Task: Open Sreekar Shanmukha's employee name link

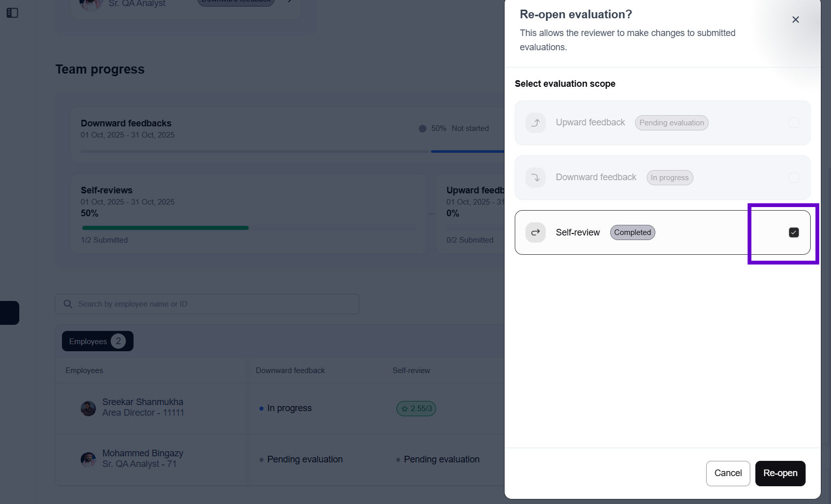Action: coord(143,402)
